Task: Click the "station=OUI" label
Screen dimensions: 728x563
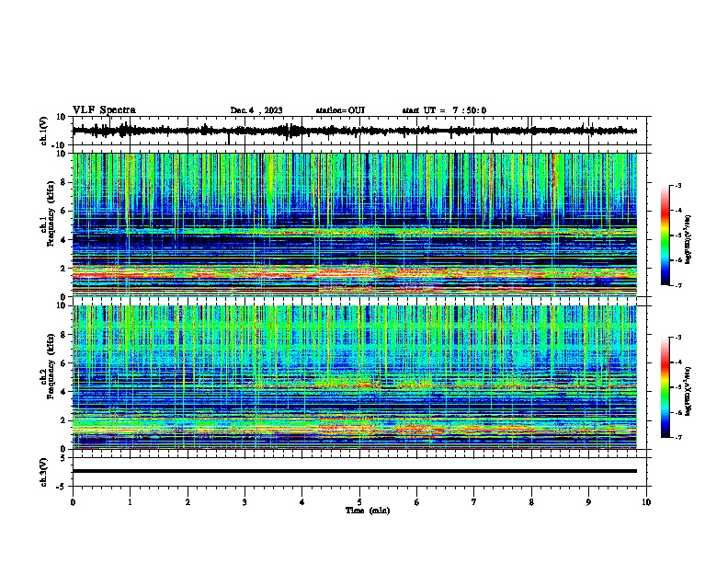Action: tap(340, 110)
